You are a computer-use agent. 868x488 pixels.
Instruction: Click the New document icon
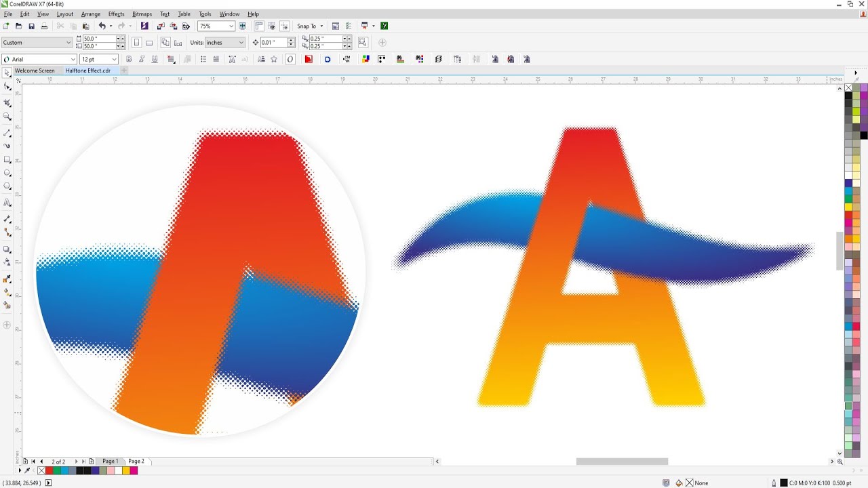tap(6, 26)
